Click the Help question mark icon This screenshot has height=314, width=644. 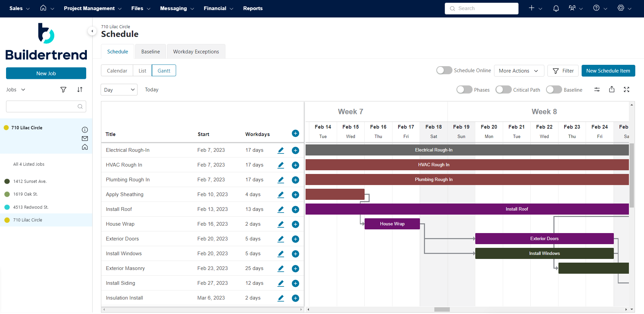pos(597,8)
